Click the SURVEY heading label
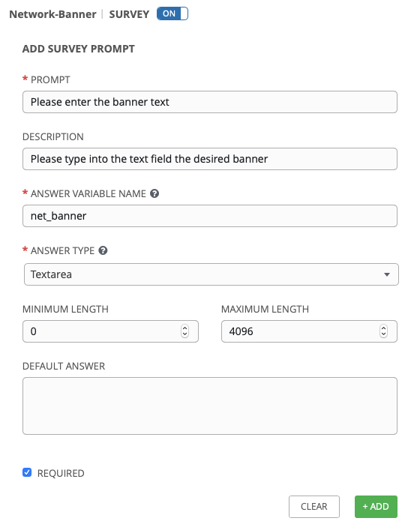The image size is (420, 527). (129, 14)
